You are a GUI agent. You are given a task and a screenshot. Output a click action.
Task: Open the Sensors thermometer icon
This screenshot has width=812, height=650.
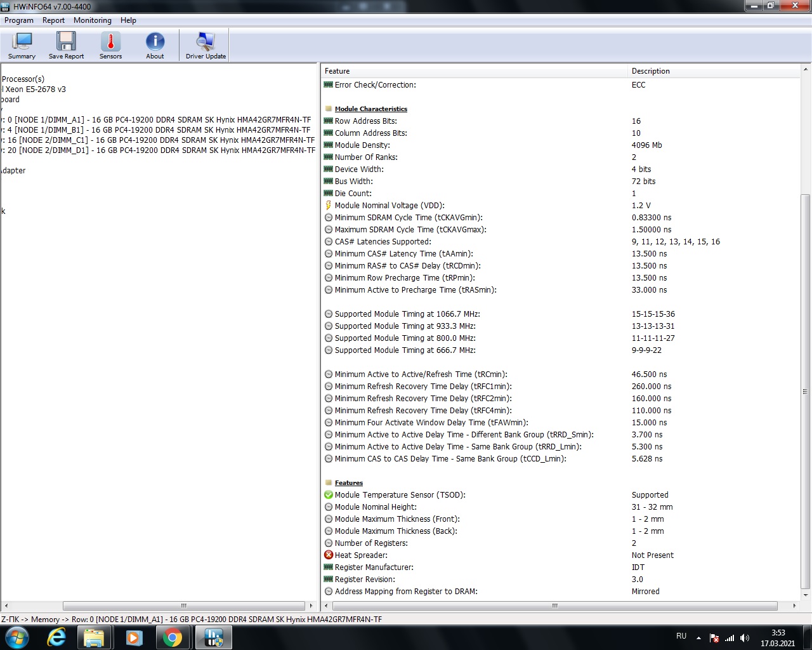pos(110,41)
